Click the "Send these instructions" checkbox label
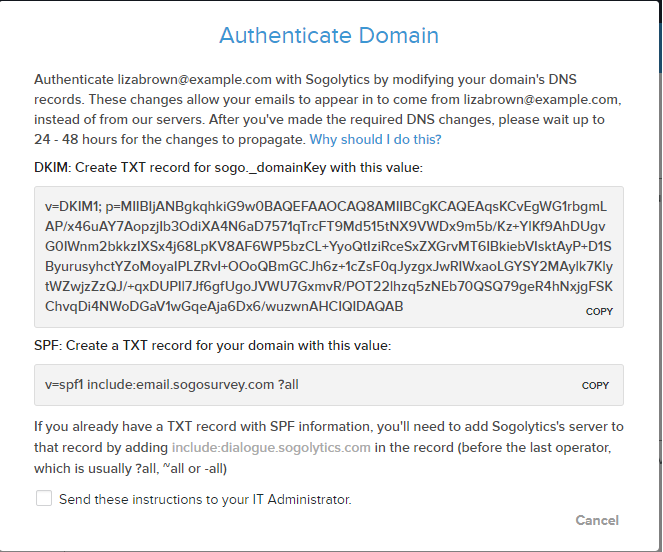Screen dimensions: 663x552 (205, 499)
